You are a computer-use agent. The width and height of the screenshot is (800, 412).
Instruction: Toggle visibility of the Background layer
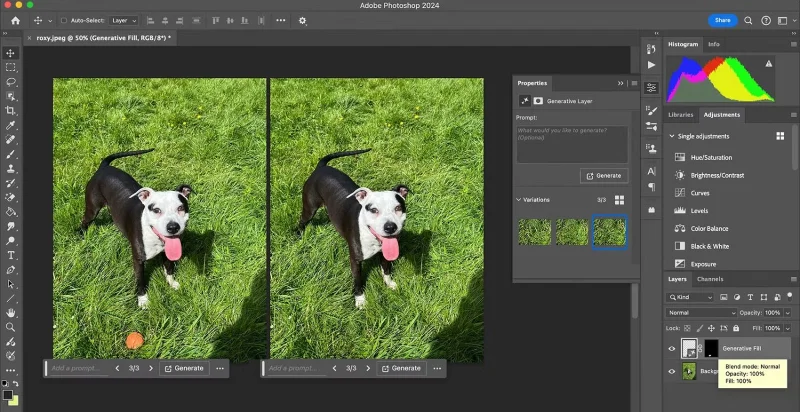(x=671, y=371)
